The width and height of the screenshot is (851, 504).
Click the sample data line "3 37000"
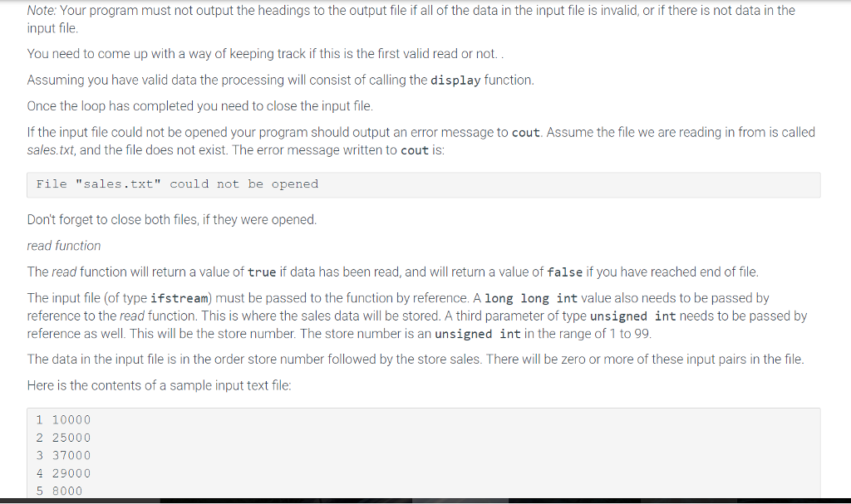coord(63,455)
